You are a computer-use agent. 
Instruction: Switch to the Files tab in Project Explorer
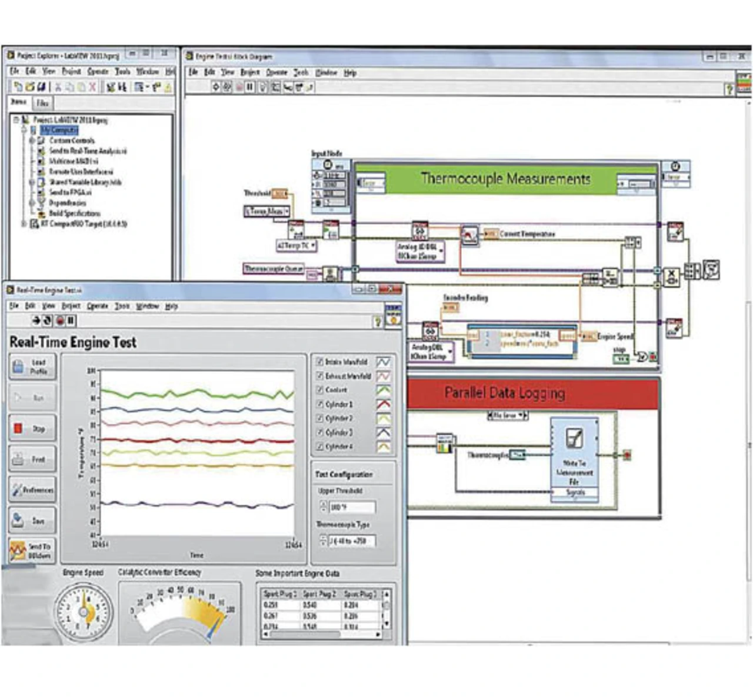coord(42,103)
